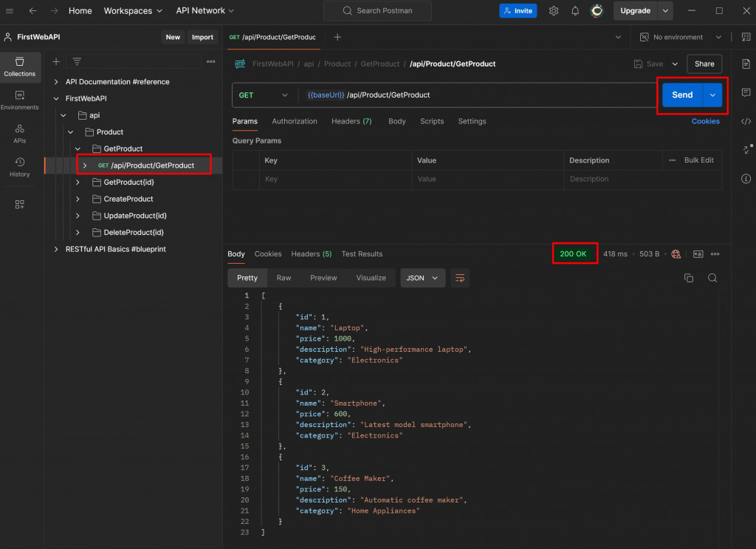Viewport: 756px width, 549px height.
Task: Open the user avatar menu
Action: click(597, 10)
